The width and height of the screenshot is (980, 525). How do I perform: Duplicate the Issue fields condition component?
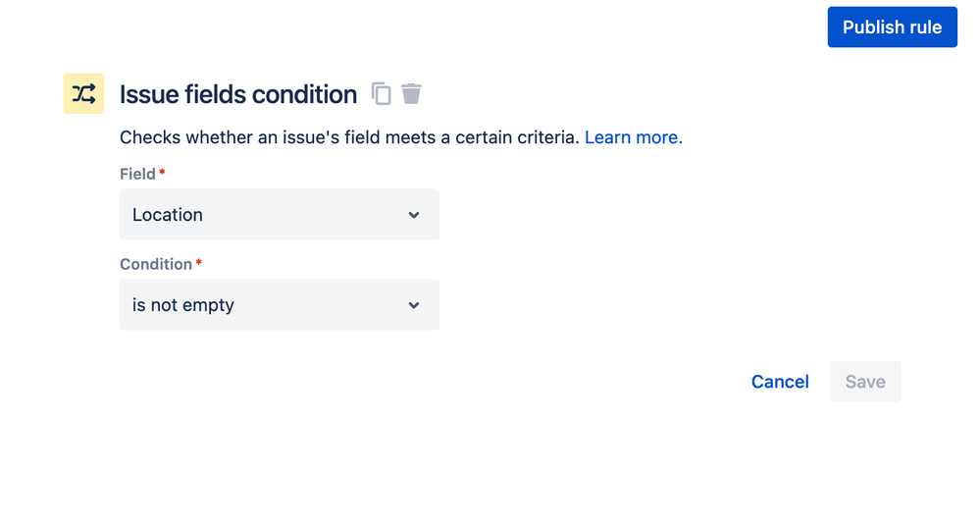(381, 94)
